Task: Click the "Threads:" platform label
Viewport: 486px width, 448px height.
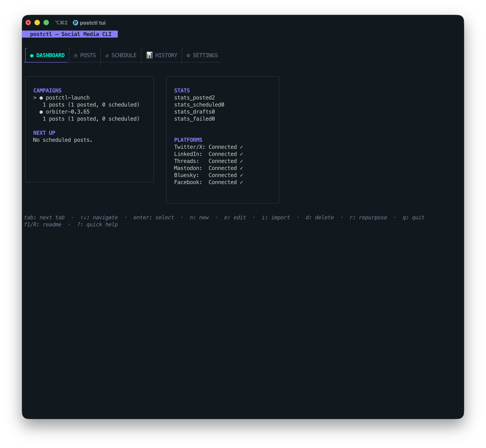Action: (x=186, y=161)
